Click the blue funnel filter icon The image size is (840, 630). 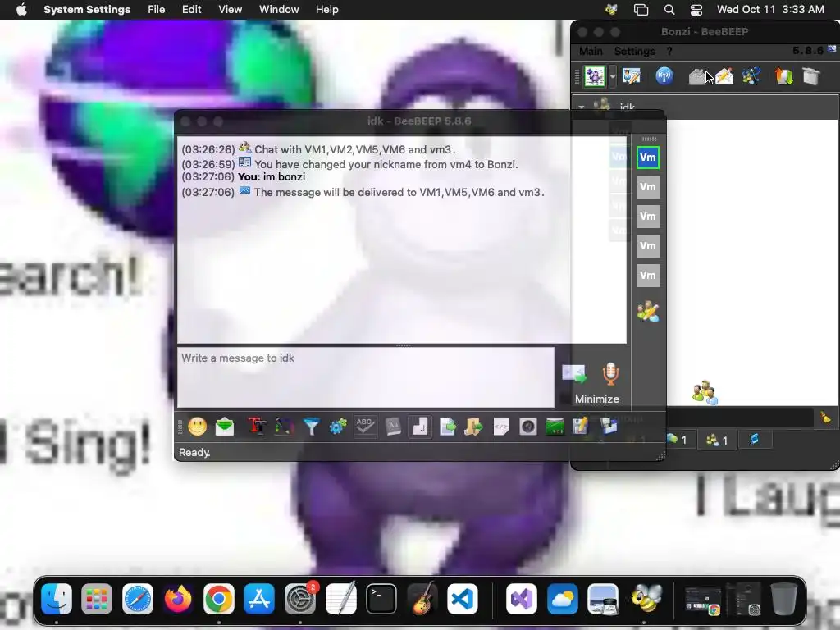[311, 427]
